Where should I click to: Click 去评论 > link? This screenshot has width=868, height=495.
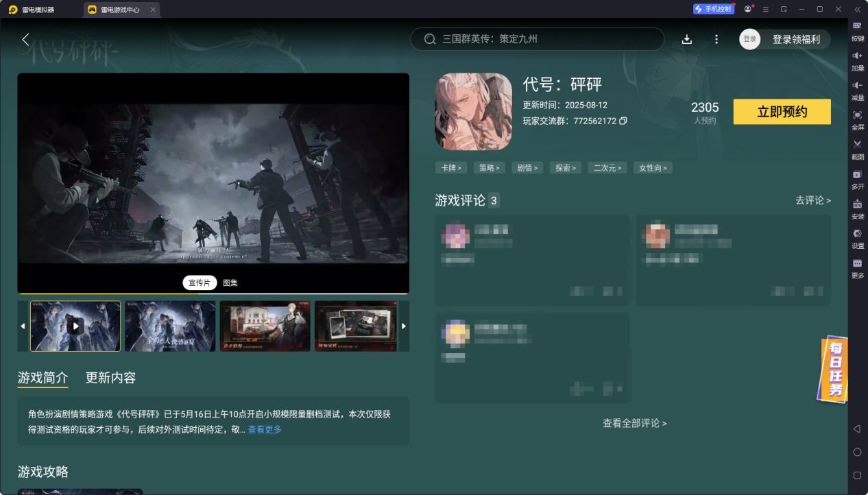[813, 200]
